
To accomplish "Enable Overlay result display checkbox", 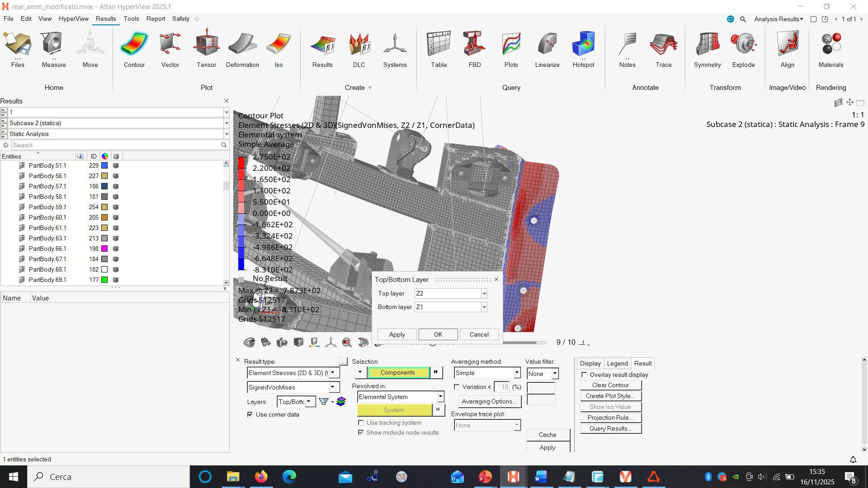I will pyautogui.click(x=584, y=375).
